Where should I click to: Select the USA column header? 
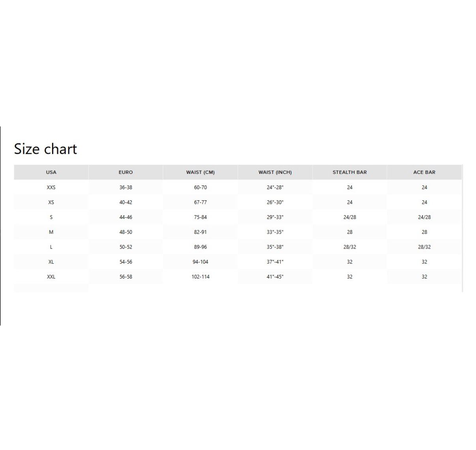[x=51, y=172]
